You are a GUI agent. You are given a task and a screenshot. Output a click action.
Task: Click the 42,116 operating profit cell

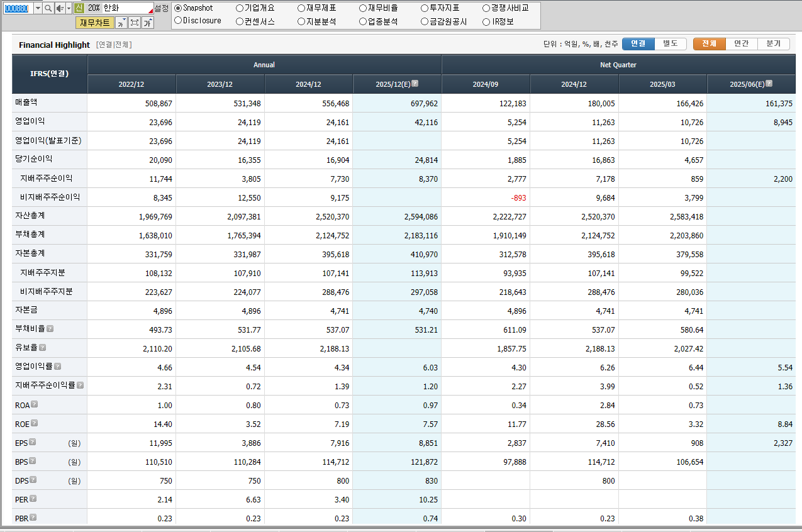pos(397,122)
